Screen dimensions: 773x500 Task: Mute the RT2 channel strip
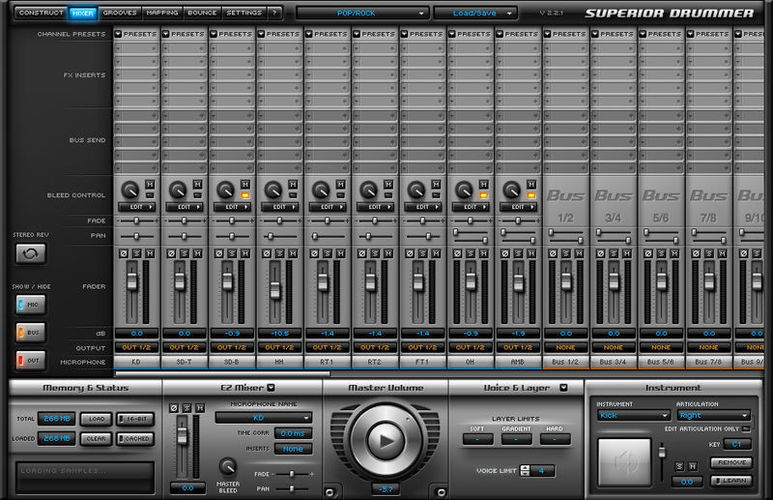point(388,253)
